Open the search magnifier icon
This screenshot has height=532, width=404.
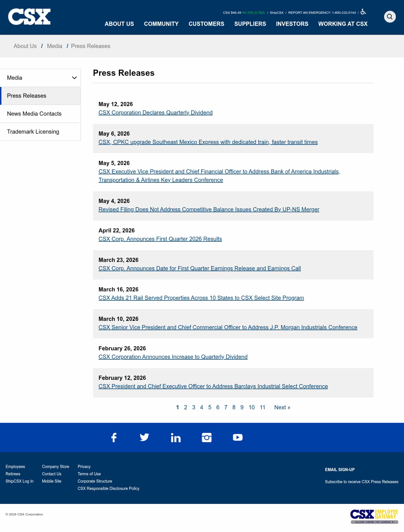pyautogui.click(x=390, y=17)
